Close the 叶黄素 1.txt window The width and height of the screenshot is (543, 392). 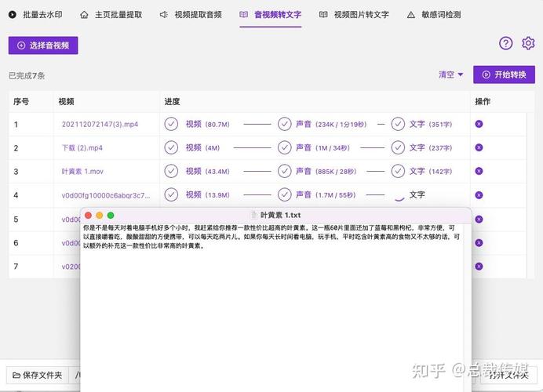pos(89,215)
